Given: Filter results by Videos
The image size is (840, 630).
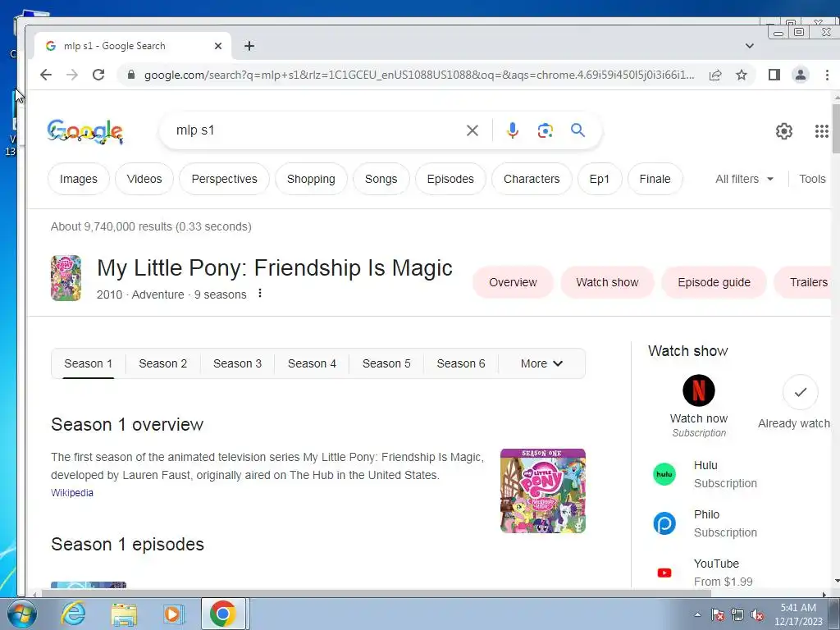Looking at the screenshot, I should coord(144,179).
